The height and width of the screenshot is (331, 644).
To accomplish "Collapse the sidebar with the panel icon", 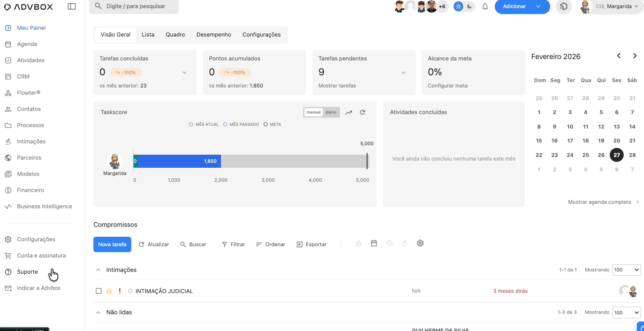I will [x=72, y=7].
